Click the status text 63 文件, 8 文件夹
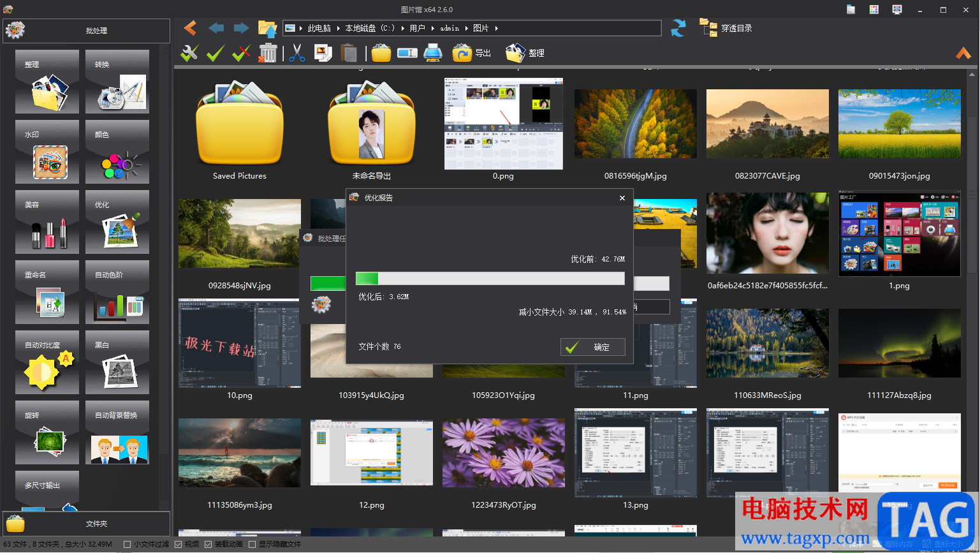The height and width of the screenshot is (553, 980). pos(57,544)
